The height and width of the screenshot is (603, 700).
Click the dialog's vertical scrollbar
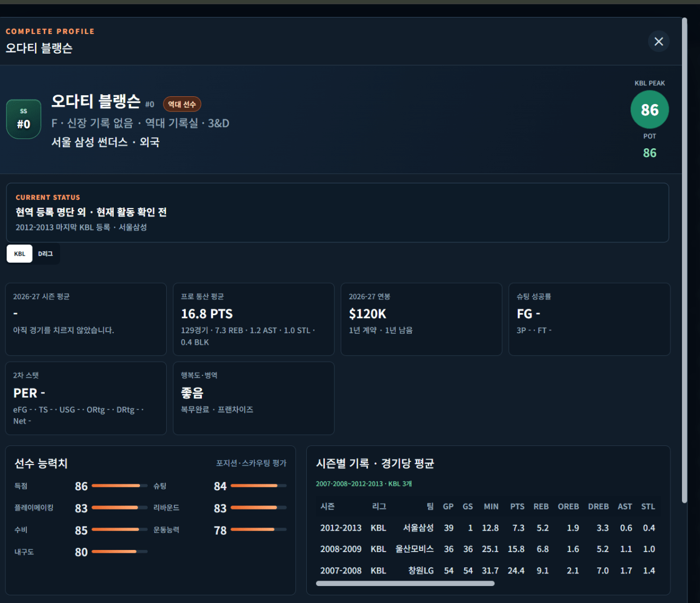click(685, 260)
